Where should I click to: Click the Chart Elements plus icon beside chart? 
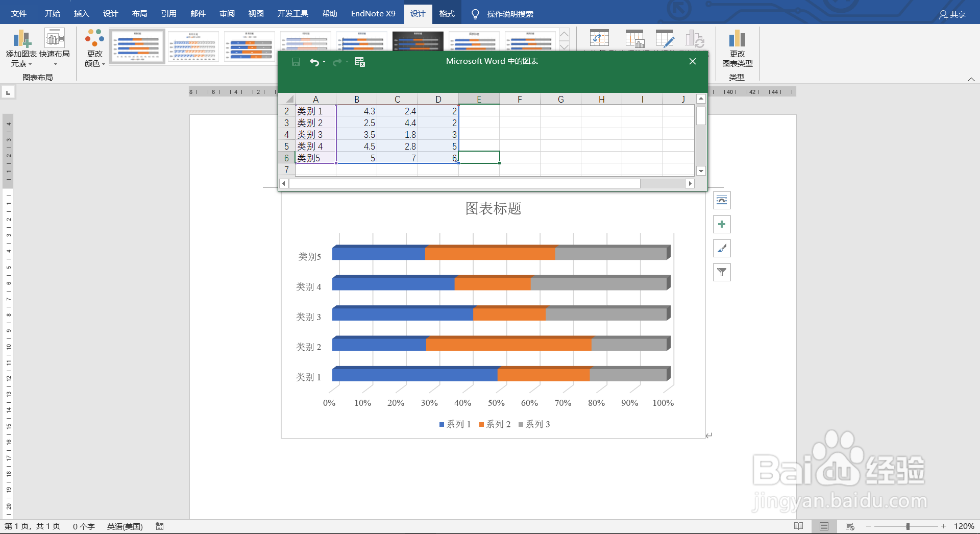(x=722, y=224)
